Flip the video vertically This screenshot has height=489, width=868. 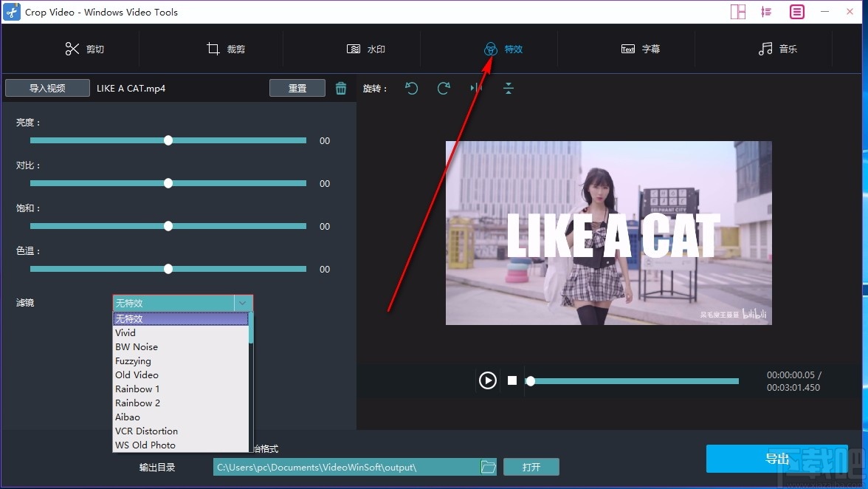[508, 88]
